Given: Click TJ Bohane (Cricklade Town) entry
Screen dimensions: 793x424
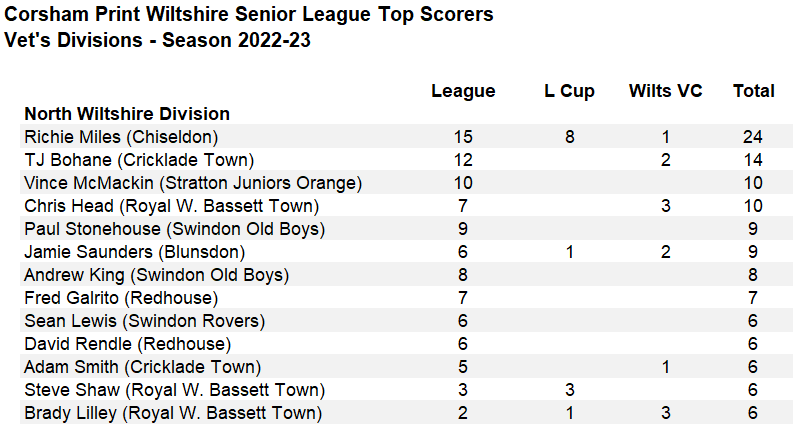Looking at the screenshot, I should click(139, 160).
